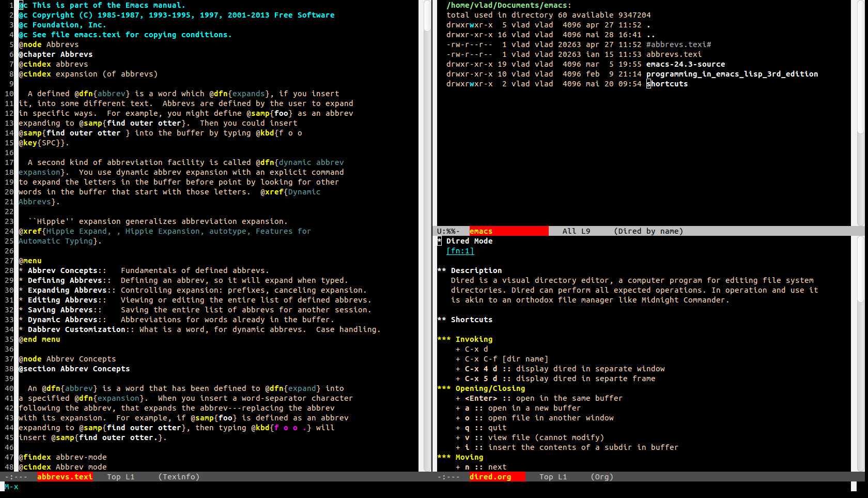Click the @section Abbrev Concepts line
Image resolution: width=868 pixels, height=498 pixels.
pyautogui.click(x=74, y=369)
